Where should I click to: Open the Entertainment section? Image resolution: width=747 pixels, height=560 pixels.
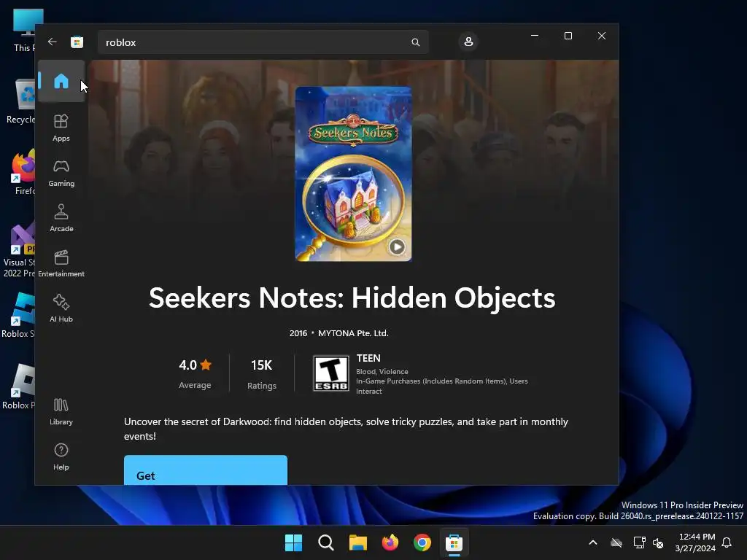[61, 263]
